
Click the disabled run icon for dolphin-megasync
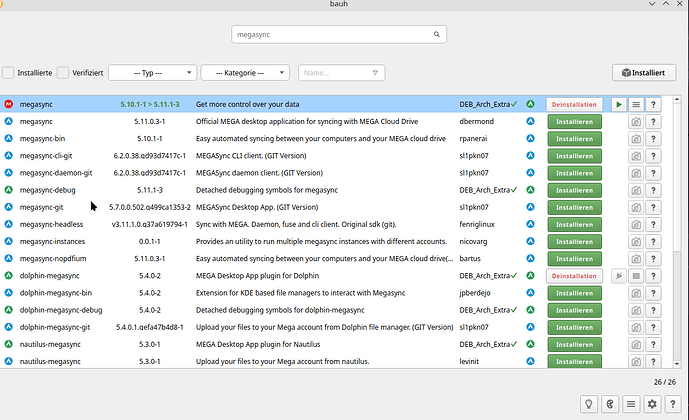click(x=619, y=276)
